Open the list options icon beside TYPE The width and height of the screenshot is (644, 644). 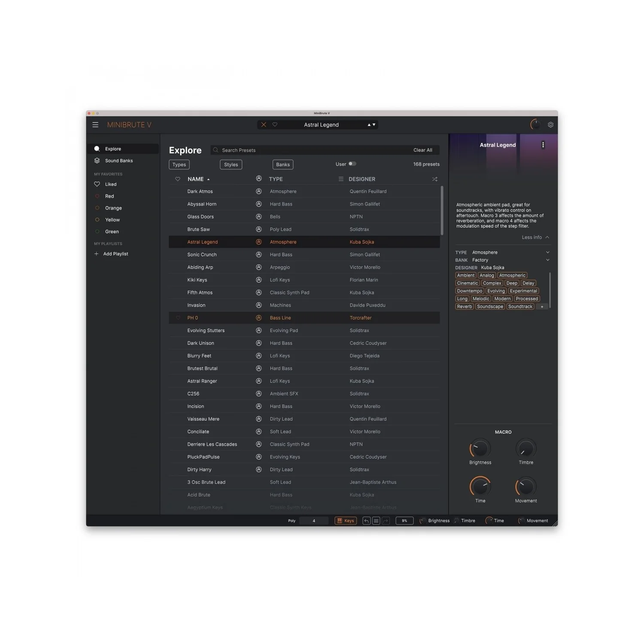click(341, 179)
